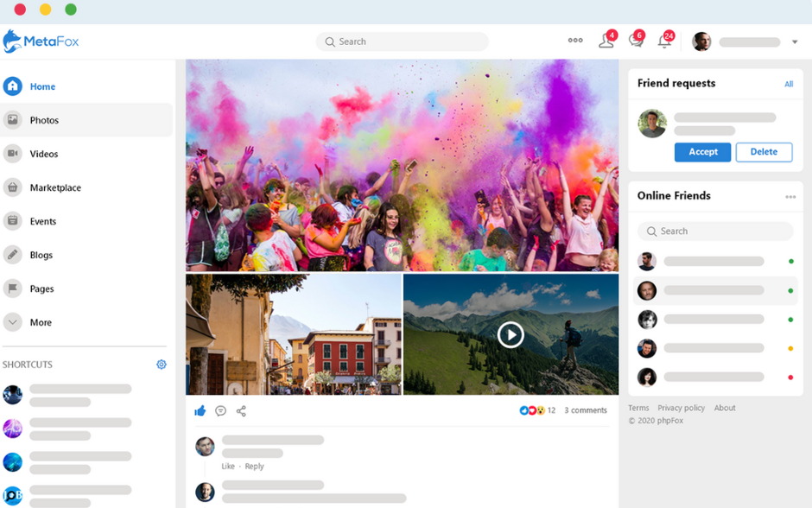
Task: View All friend requests link
Action: click(x=789, y=84)
